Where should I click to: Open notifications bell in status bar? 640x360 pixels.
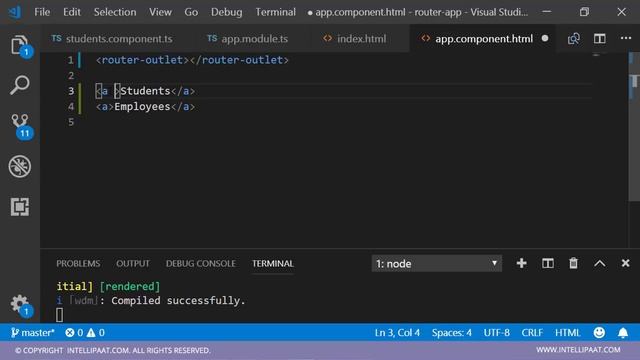pos(623,333)
